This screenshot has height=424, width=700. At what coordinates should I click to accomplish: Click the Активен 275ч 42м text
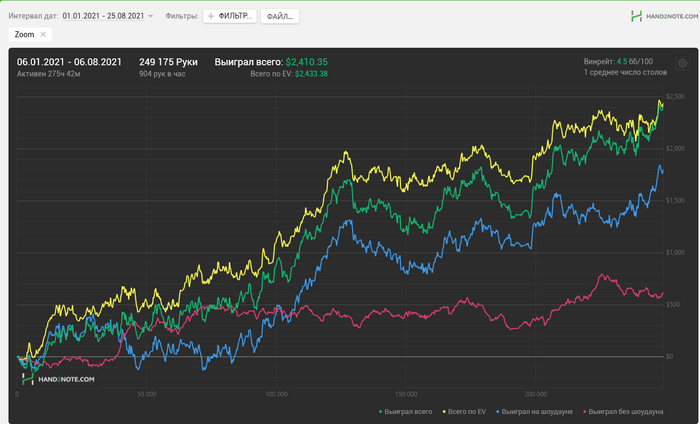pos(49,74)
